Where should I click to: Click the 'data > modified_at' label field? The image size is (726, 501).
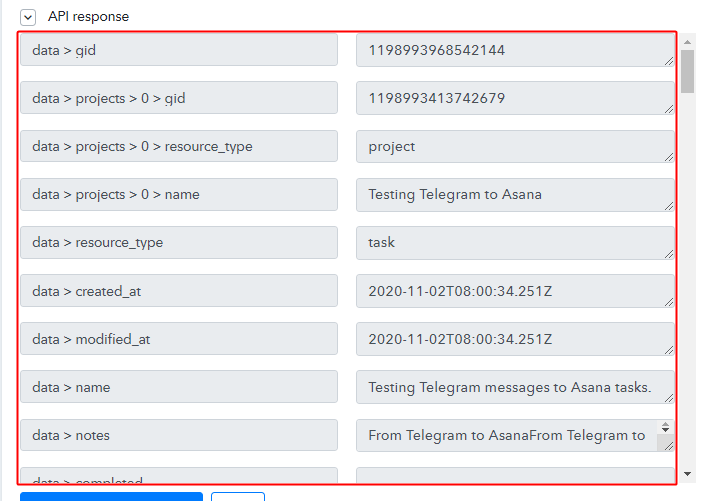[x=179, y=339]
